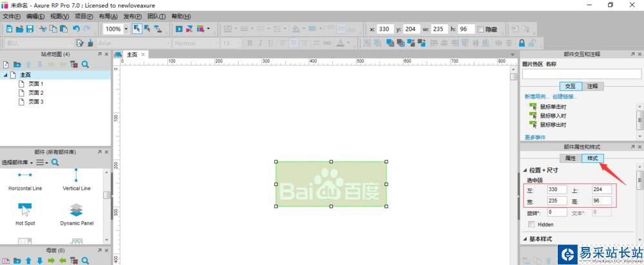Toggle the Hidden checkbox in style panel
Screen dimensions: 644x265
point(531,224)
